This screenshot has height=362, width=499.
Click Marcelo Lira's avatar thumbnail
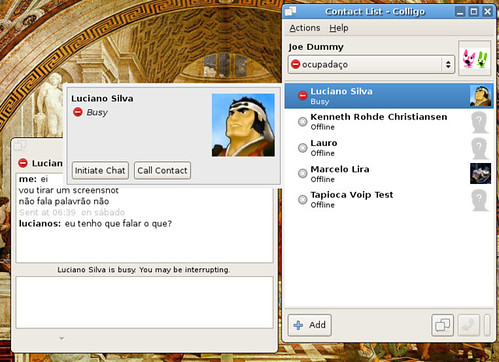[x=480, y=173]
